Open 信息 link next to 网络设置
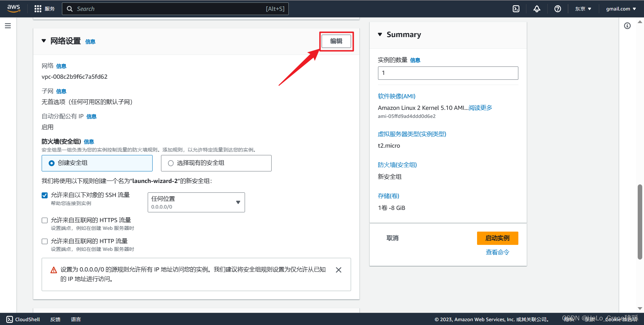644x325 pixels. [x=90, y=42]
